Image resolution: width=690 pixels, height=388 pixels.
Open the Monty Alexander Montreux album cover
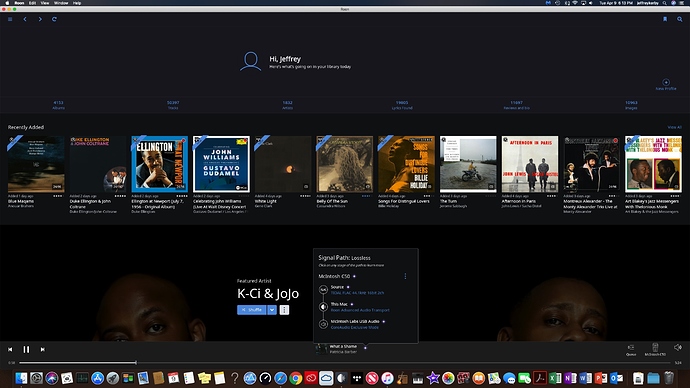[x=591, y=164]
